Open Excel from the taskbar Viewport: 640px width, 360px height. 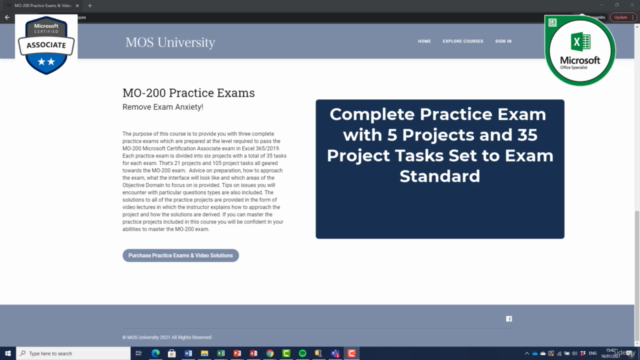(x=221, y=353)
